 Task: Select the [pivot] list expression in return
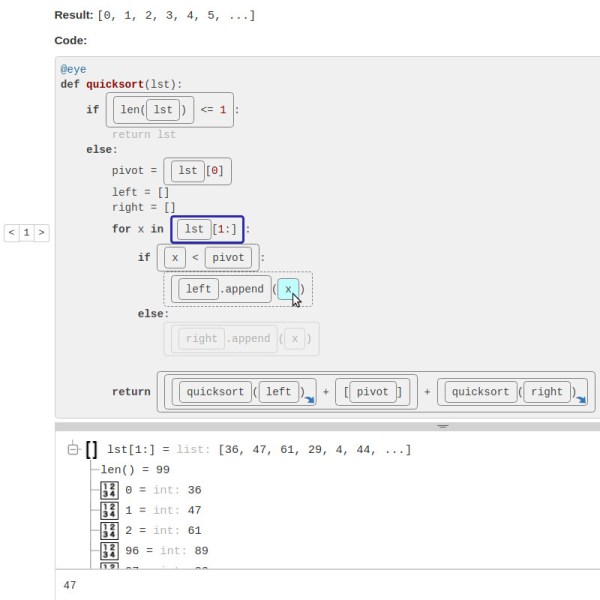tap(374, 392)
